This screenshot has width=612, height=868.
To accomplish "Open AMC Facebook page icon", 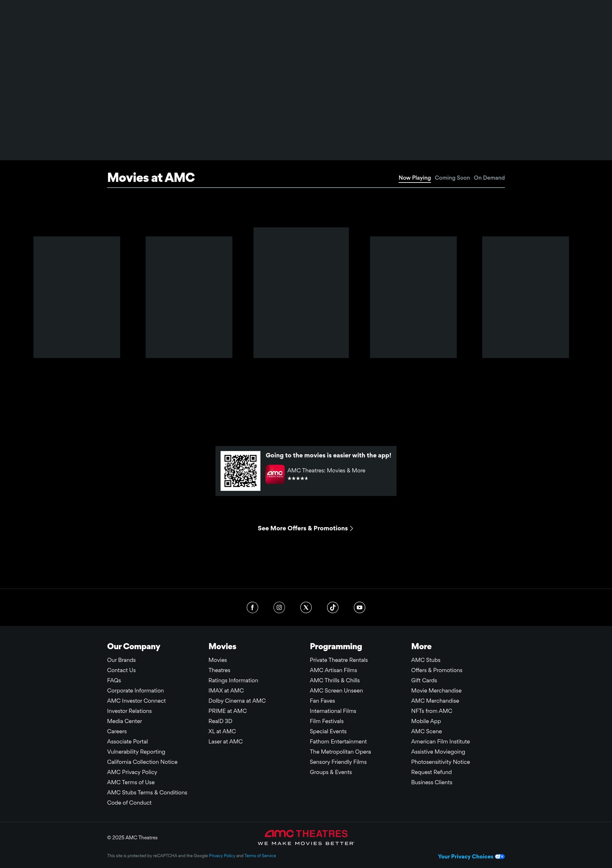I will click(x=252, y=607).
